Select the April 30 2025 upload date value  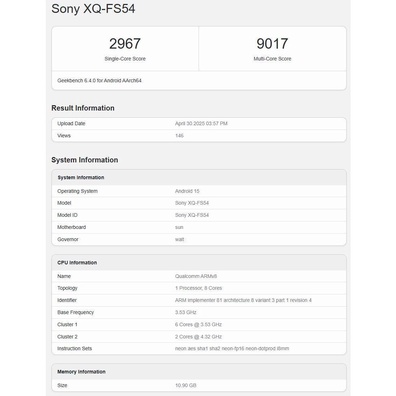[x=201, y=123]
